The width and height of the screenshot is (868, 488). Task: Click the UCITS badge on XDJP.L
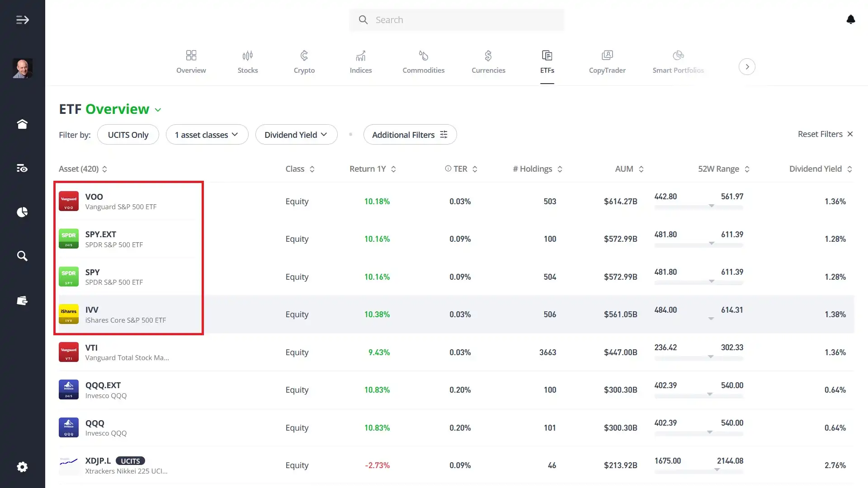[x=130, y=461]
